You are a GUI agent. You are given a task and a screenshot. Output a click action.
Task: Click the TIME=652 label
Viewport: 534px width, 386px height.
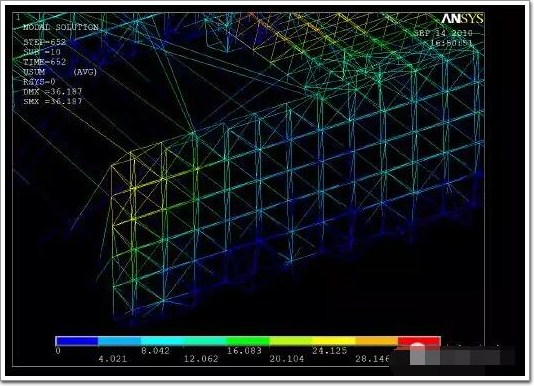click(x=44, y=62)
